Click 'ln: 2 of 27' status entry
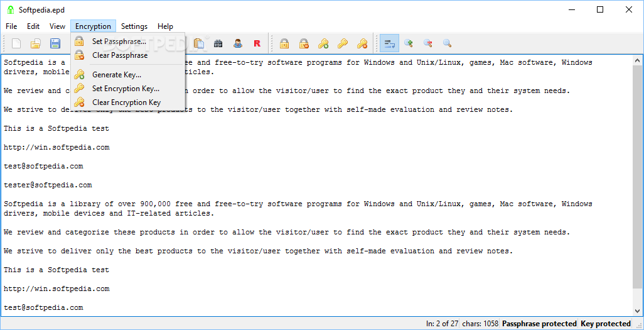The image size is (644, 330). (442, 324)
